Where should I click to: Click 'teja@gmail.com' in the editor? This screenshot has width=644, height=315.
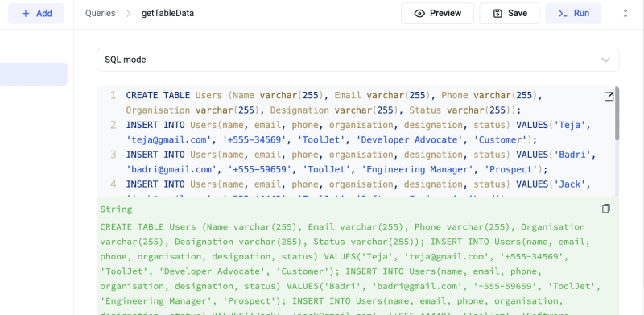(x=169, y=140)
